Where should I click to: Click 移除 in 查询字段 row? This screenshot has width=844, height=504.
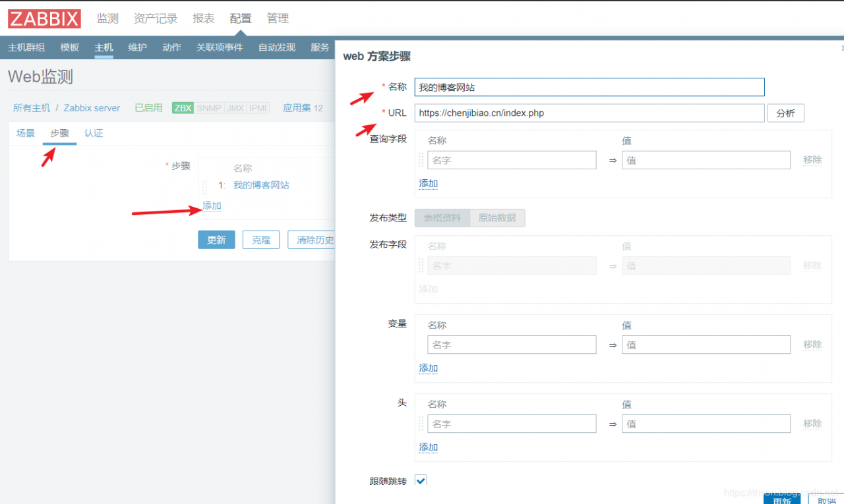(812, 160)
